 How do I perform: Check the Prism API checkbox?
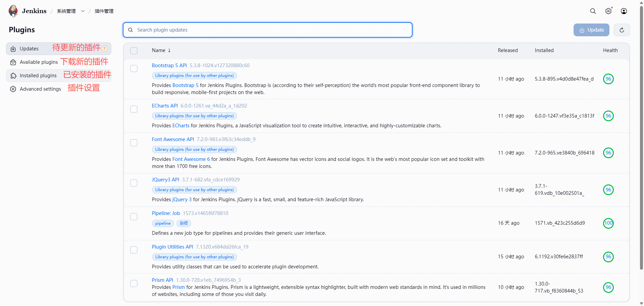click(x=134, y=283)
